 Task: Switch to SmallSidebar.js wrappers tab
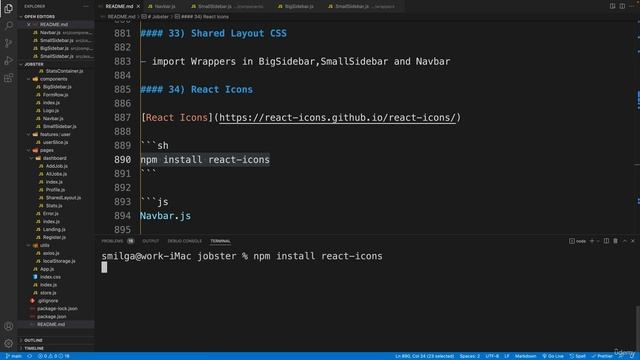coord(362,6)
